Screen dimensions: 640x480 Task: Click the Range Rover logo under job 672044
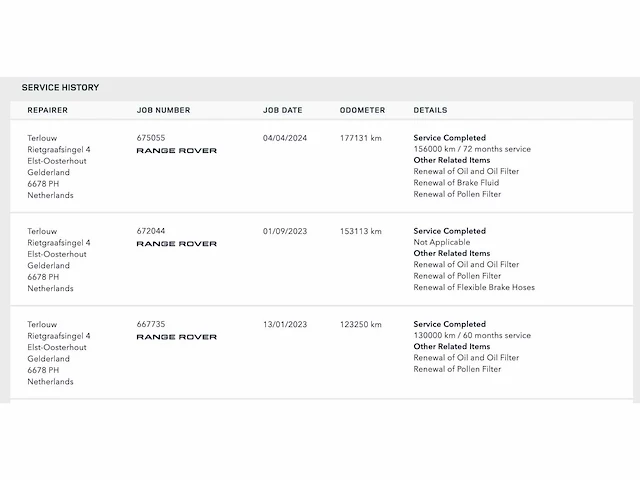point(176,244)
